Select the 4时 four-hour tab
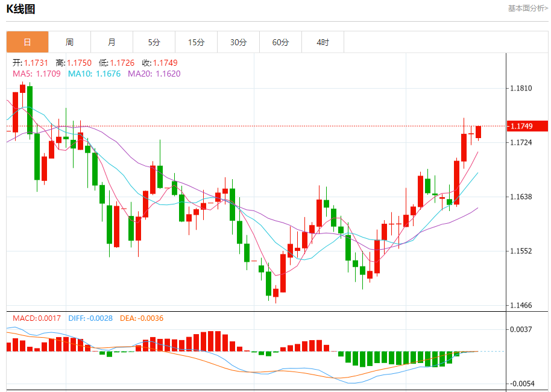The image size is (551, 392). (323, 42)
